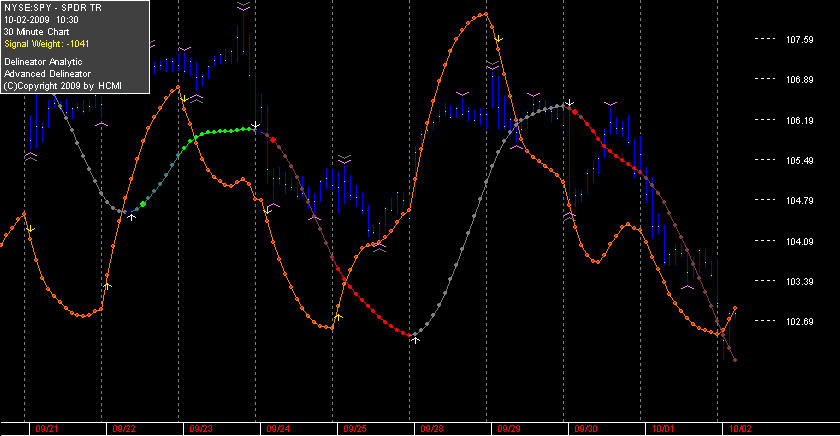Click the 106.19 price level label

(799, 121)
